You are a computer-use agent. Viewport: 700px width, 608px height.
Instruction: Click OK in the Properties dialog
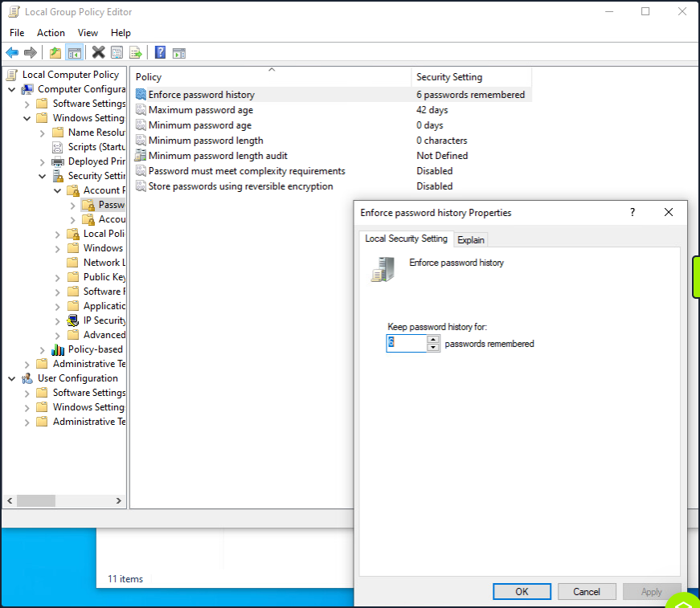(x=522, y=591)
